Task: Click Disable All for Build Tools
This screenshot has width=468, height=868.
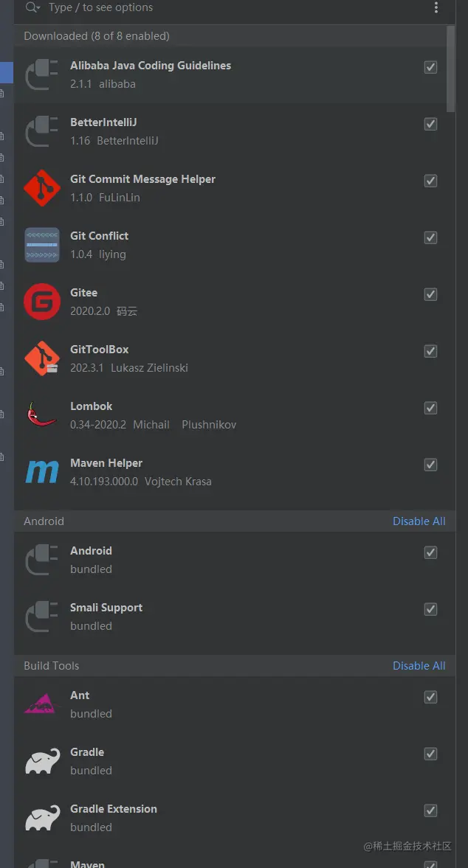Action: tap(419, 665)
